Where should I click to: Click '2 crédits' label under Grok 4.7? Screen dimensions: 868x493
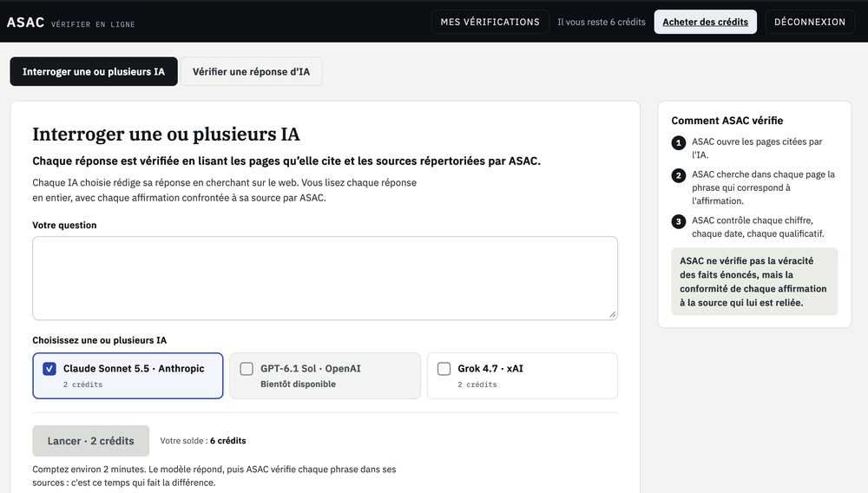[x=477, y=385]
